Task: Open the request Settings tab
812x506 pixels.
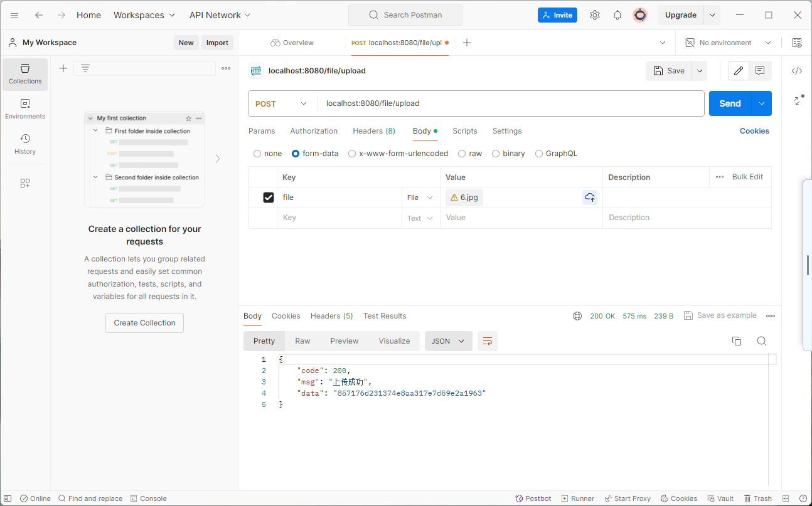Action: tap(507, 131)
